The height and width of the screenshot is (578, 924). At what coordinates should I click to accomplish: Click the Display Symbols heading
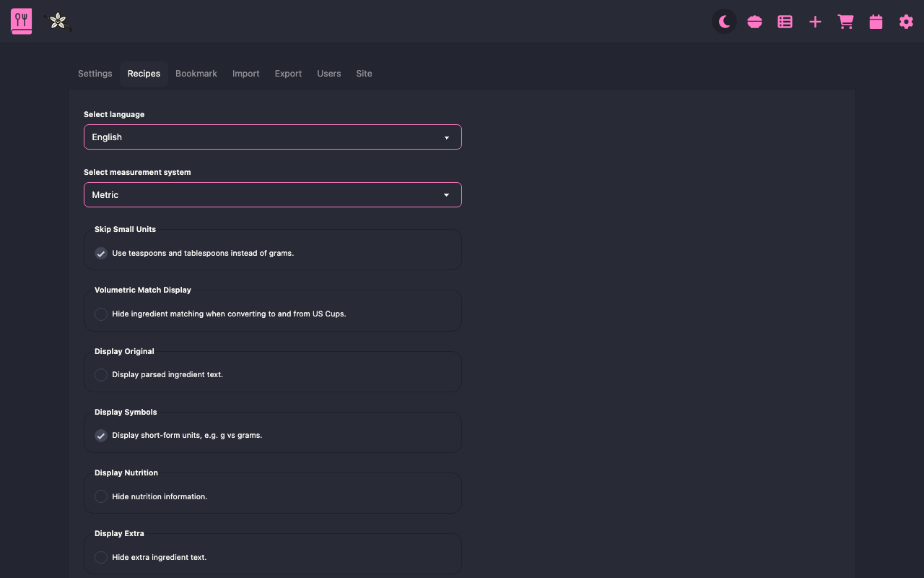click(x=126, y=412)
